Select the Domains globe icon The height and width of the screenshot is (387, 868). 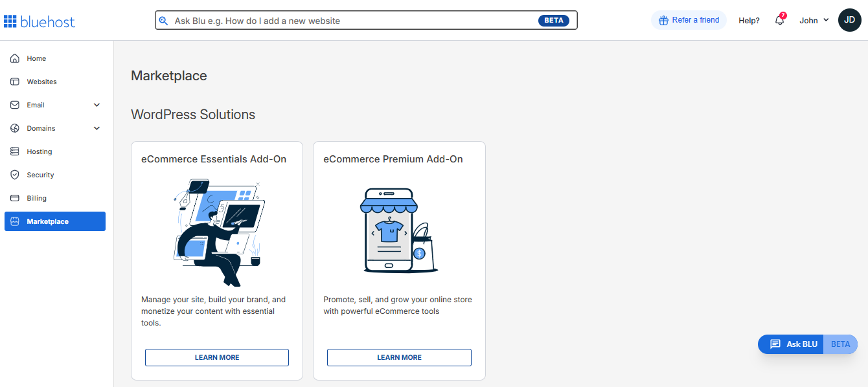pos(14,128)
